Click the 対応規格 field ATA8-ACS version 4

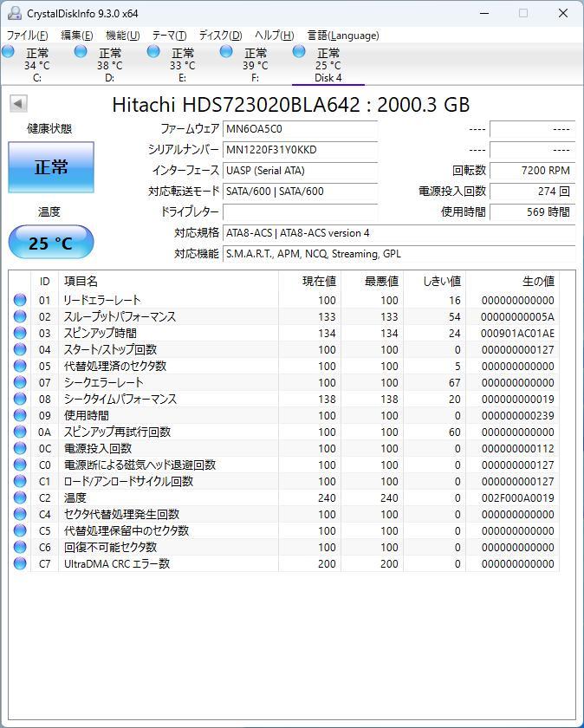399,233
